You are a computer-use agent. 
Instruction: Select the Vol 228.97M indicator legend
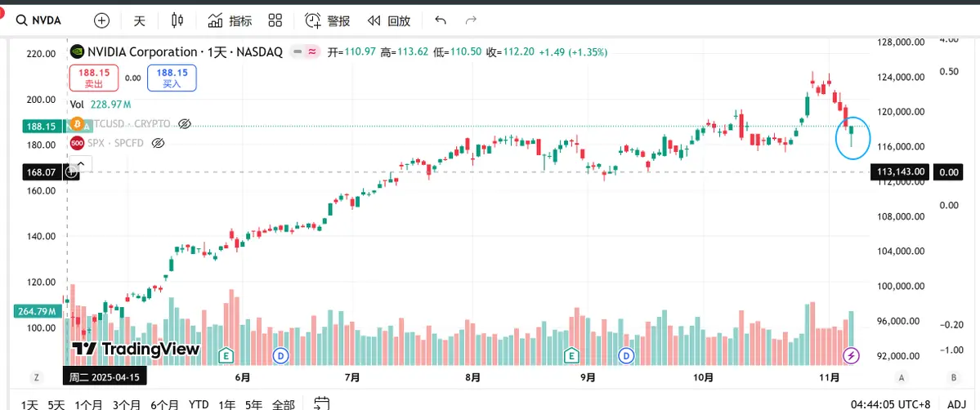coord(101,105)
